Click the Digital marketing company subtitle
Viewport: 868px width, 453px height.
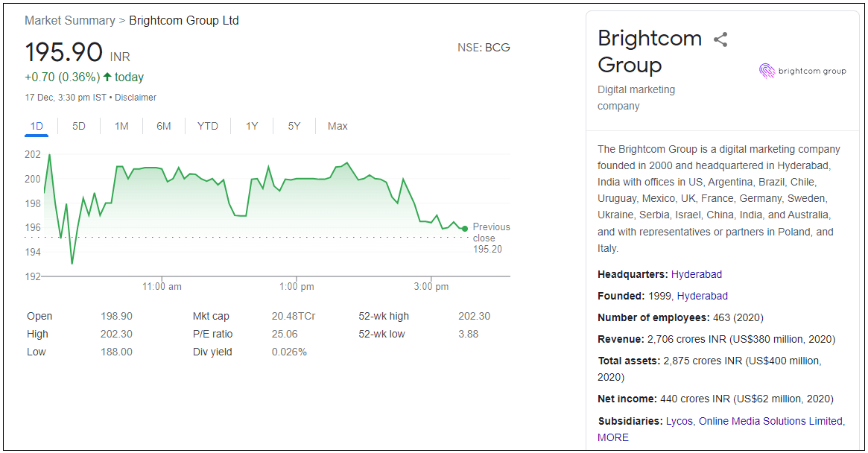pyautogui.click(x=636, y=98)
